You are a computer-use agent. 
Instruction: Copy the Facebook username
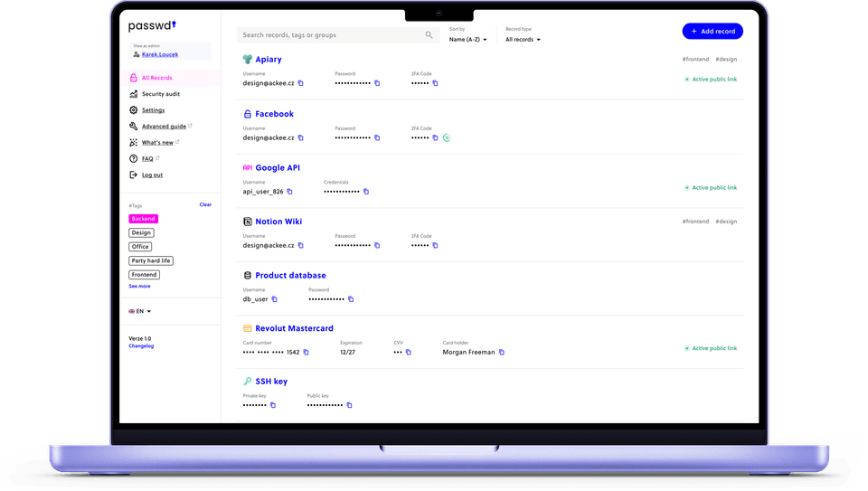[301, 137]
